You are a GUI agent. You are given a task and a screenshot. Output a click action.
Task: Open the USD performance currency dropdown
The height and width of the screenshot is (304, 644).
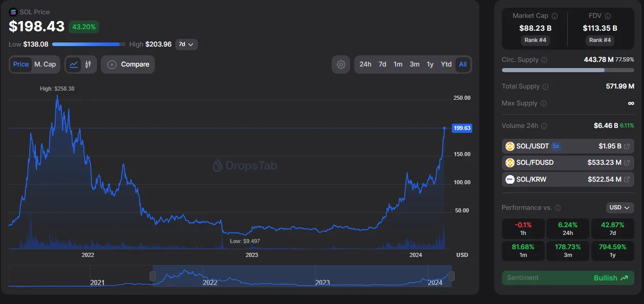point(620,208)
